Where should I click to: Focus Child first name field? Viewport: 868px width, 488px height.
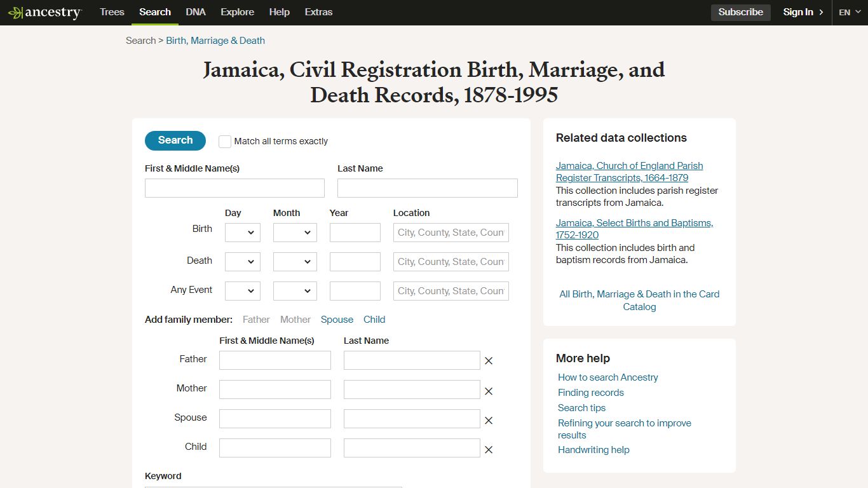[275, 448]
